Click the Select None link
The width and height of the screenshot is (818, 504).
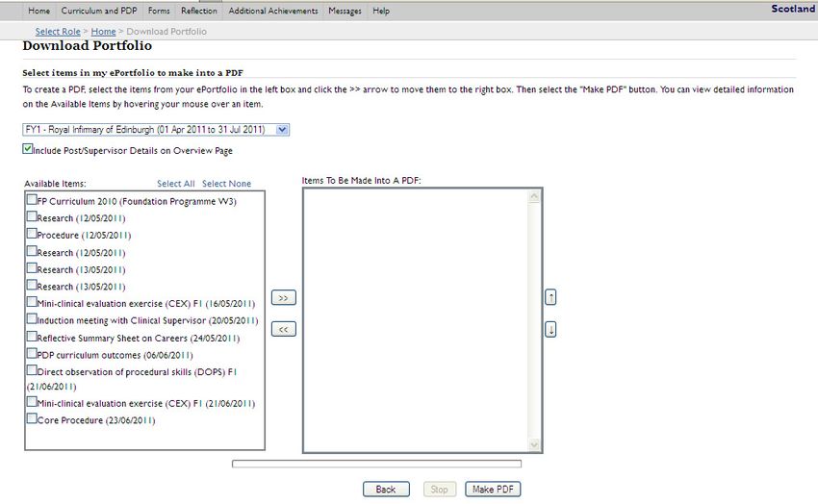[226, 184]
